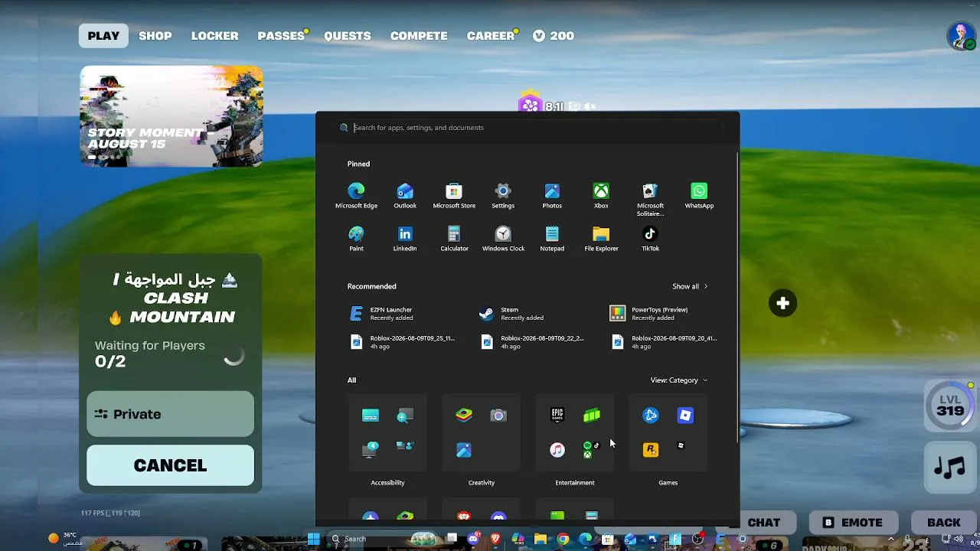980x551 pixels.
Task: Launch the Photos pinned app
Action: tap(552, 196)
